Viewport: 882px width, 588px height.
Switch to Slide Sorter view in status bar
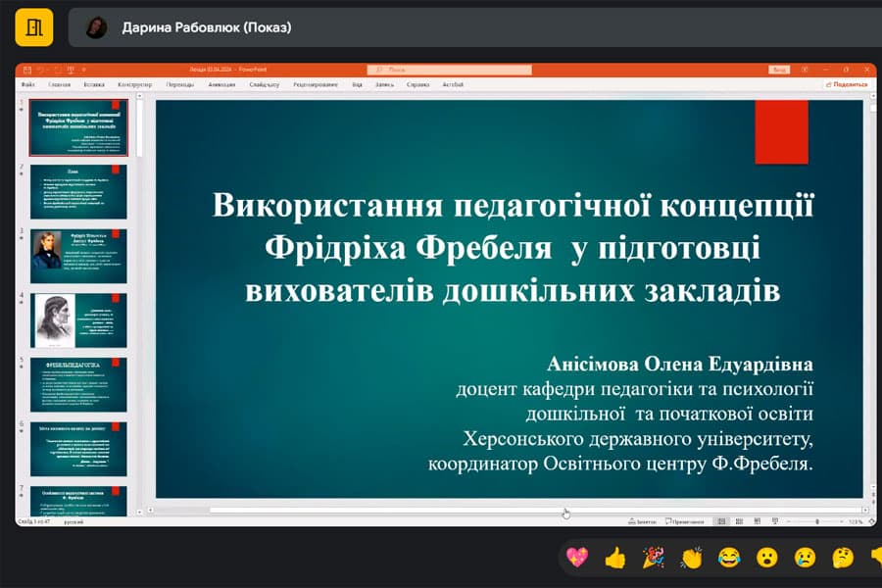[738, 521]
